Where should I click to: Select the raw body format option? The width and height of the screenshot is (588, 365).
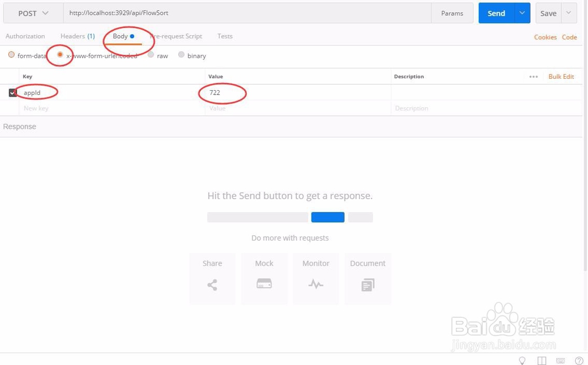[x=151, y=55]
